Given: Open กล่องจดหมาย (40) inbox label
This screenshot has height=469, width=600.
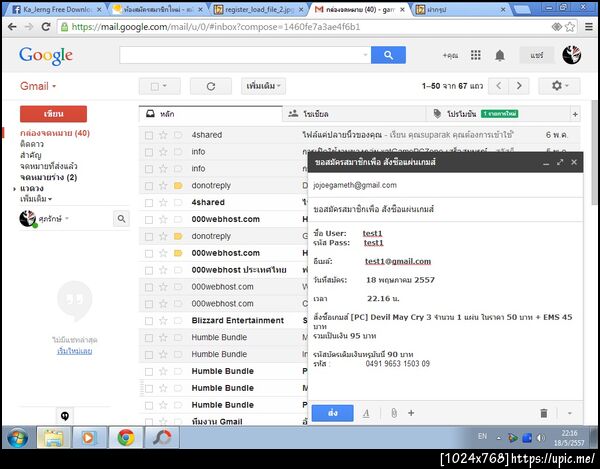Looking at the screenshot, I should pyautogui.click(x=55, y=133).
